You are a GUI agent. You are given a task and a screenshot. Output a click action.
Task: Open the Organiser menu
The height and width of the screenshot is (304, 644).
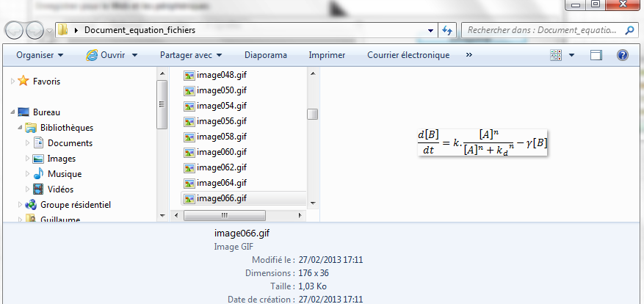point(40,55)
